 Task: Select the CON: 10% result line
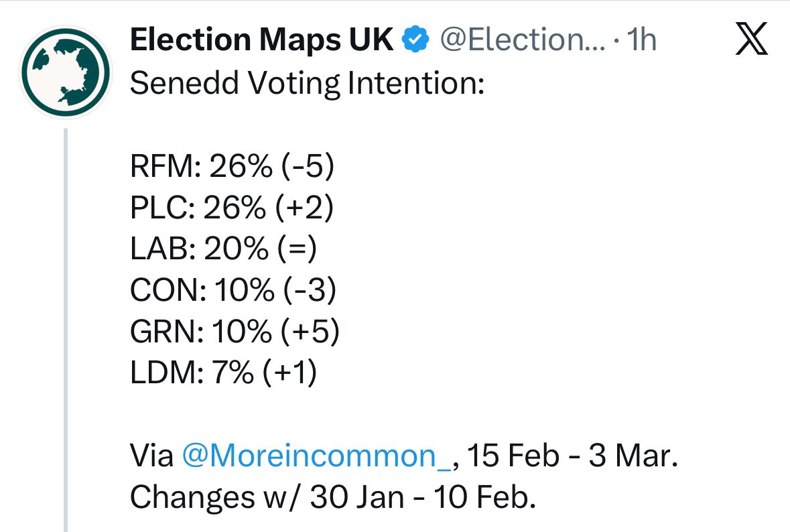(x=233, y=291)
